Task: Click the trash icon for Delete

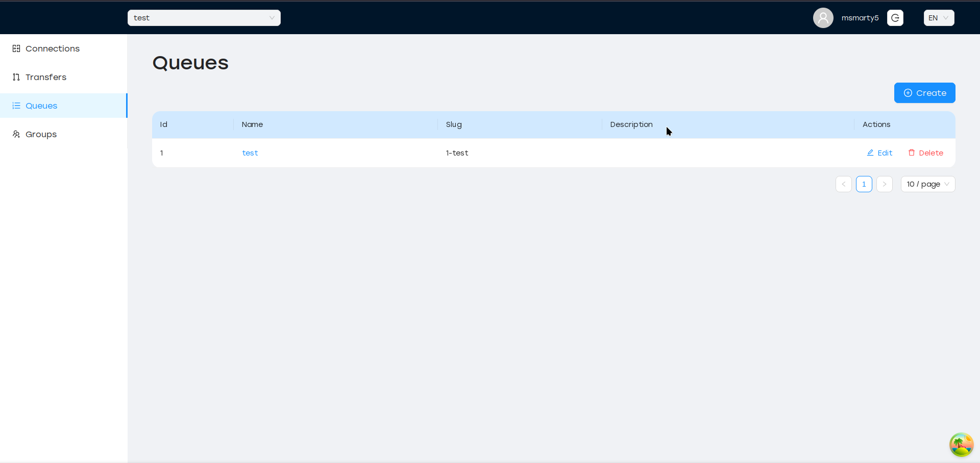Action: 912,152
